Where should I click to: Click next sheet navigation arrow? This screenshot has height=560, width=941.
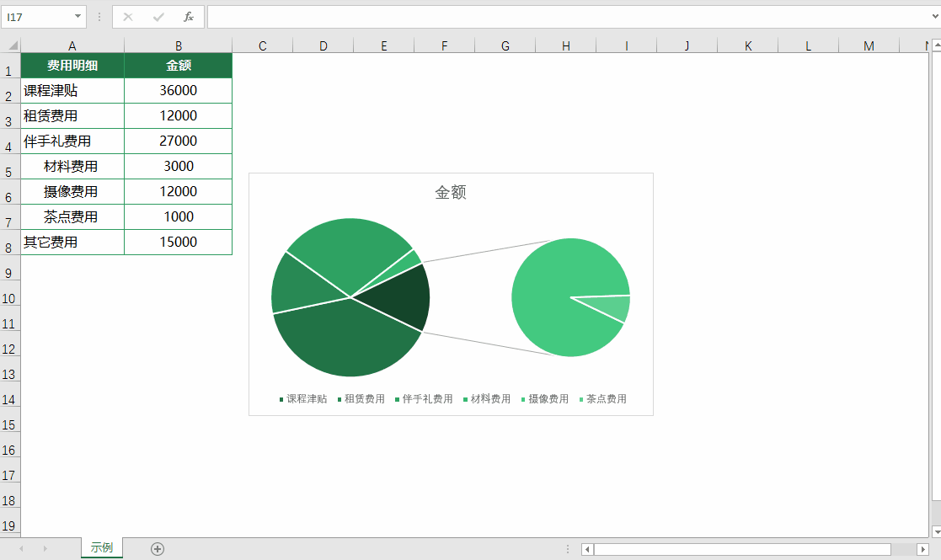tap(45, 548)
